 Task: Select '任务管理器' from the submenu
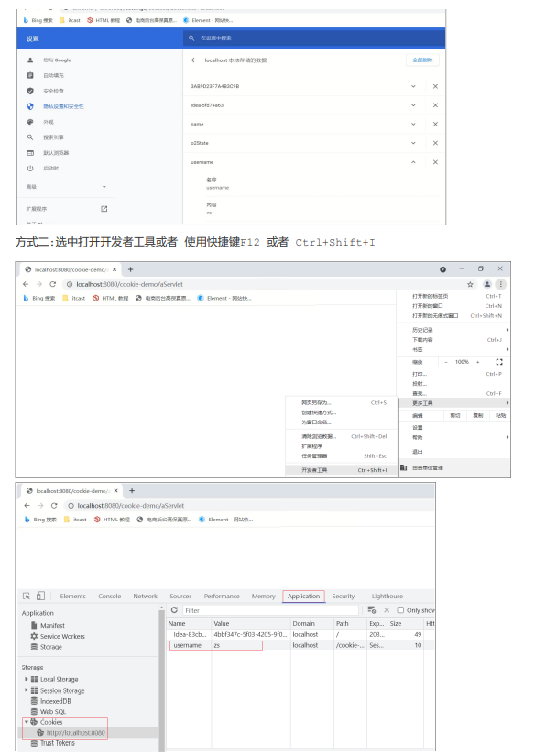(314, 456)
